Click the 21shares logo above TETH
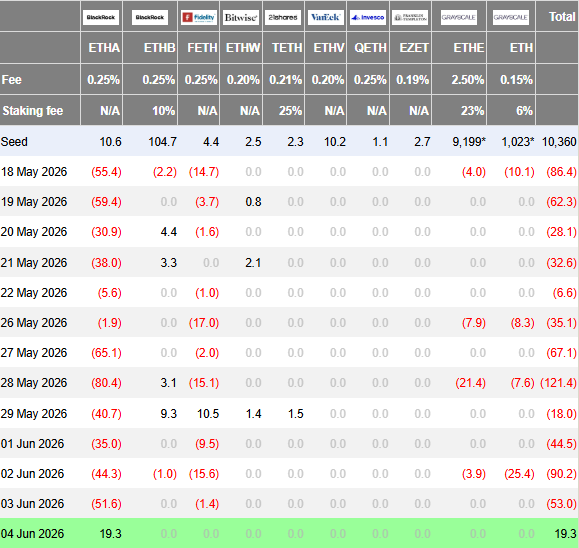Screen dimensions: 579x548 (x=283, y=17)
